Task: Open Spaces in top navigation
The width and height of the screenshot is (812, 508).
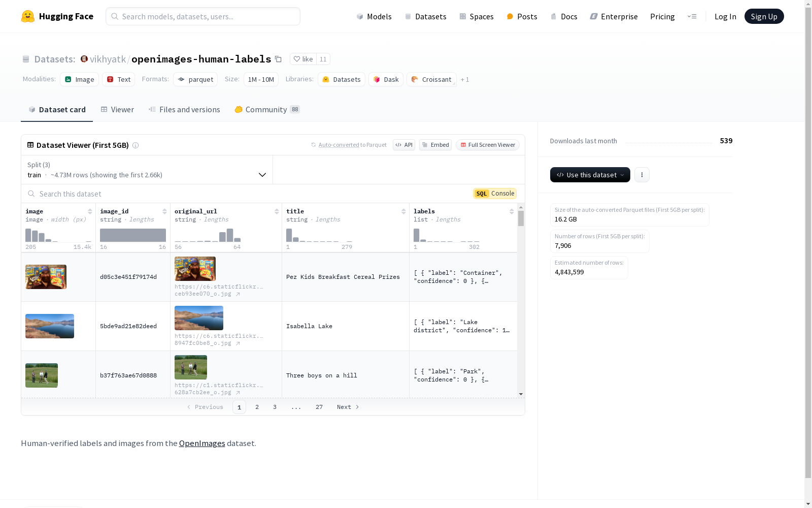Action: click(x=477, y=16)
